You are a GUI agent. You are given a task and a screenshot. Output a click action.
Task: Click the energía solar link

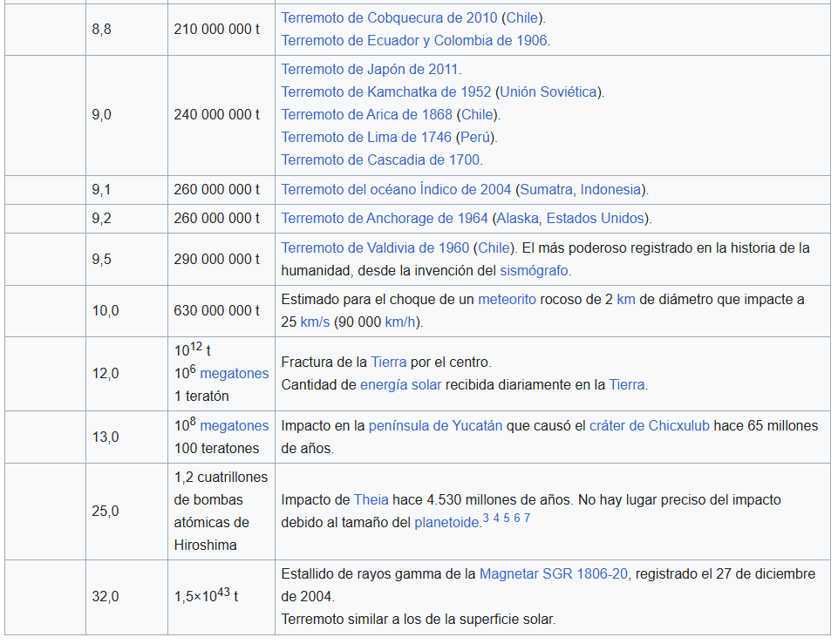[400, 384]
